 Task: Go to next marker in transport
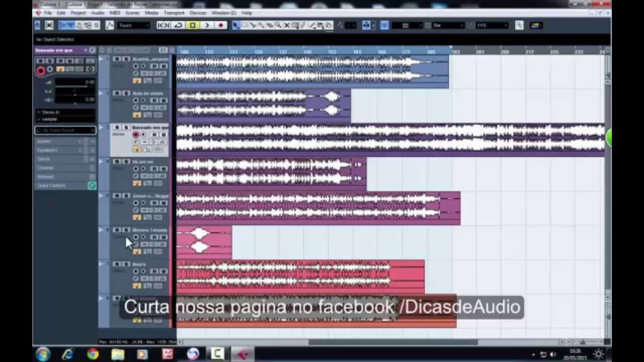(x=167, y=25)
